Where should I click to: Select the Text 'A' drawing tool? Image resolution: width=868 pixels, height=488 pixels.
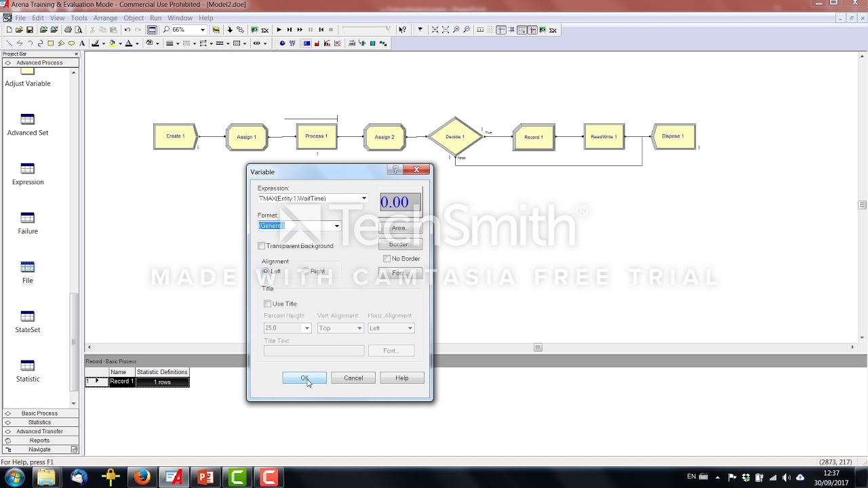tap(82, 43)
